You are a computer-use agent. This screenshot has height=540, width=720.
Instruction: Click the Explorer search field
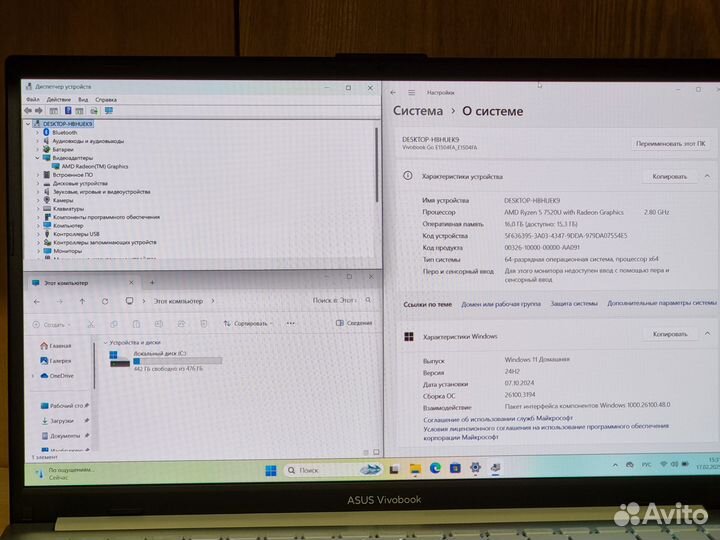click(x=343, y=300)
